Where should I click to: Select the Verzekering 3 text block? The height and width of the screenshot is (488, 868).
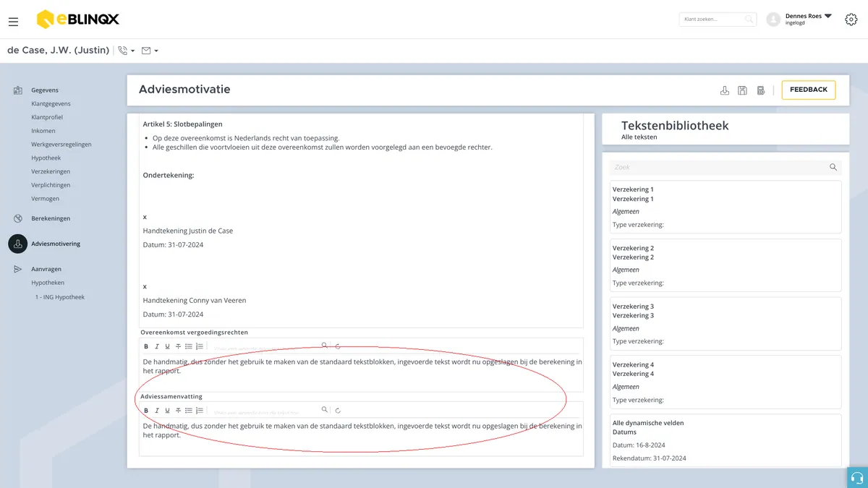(x=726, y=323)
